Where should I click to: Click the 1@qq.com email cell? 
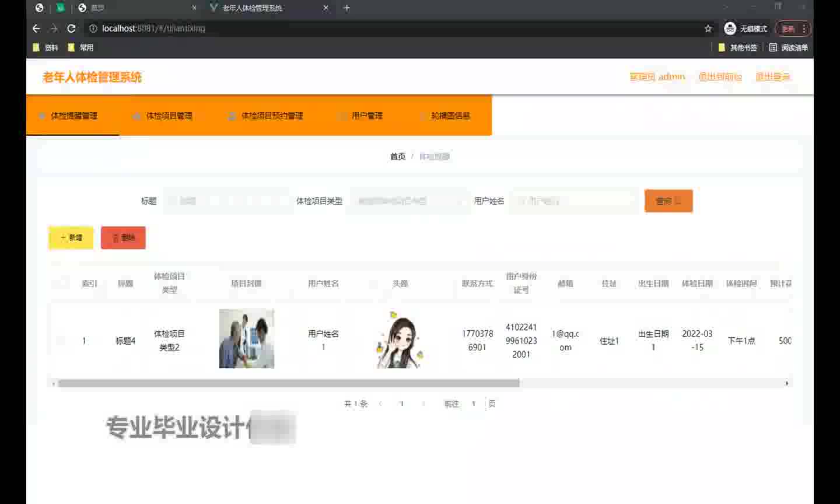coord(565,341)
